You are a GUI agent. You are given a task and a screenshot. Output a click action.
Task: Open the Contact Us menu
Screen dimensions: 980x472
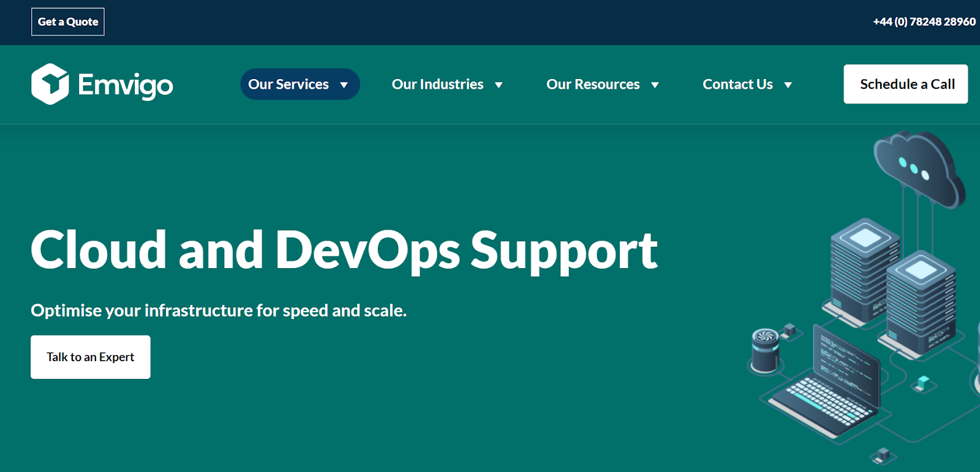(737, 84)
